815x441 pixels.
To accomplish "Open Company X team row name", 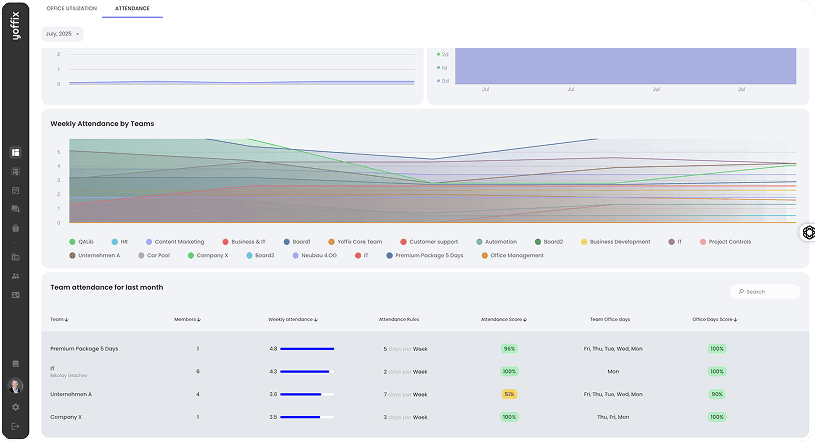I will tap(66, 417).
